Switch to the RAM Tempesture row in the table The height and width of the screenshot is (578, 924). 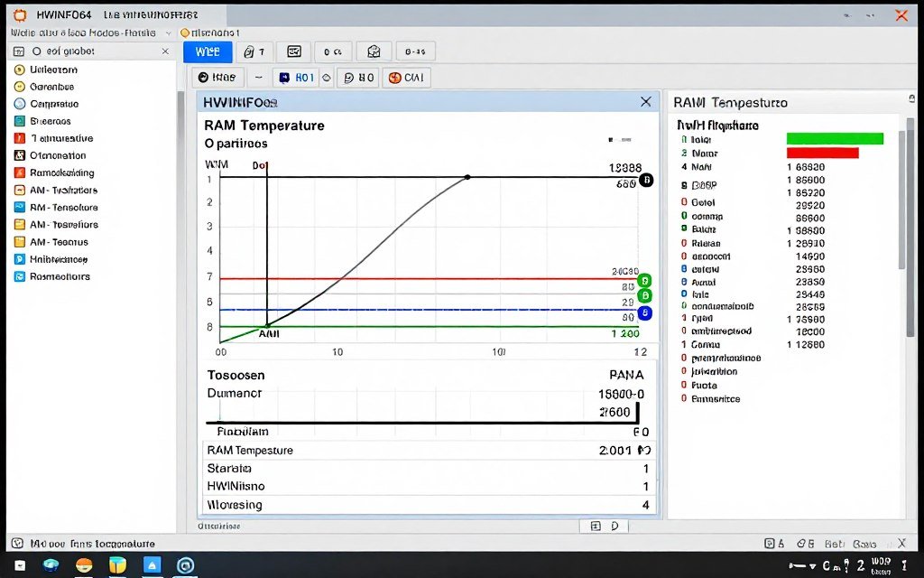tap(271, 450)
